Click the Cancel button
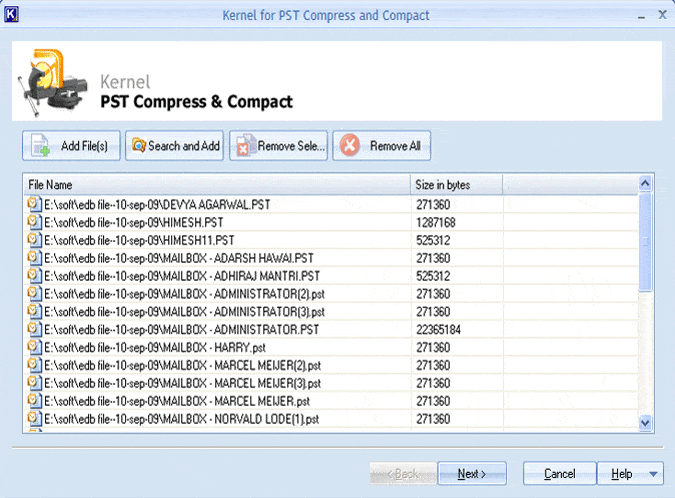The image size is (675, 498). (x=559, y=473)
